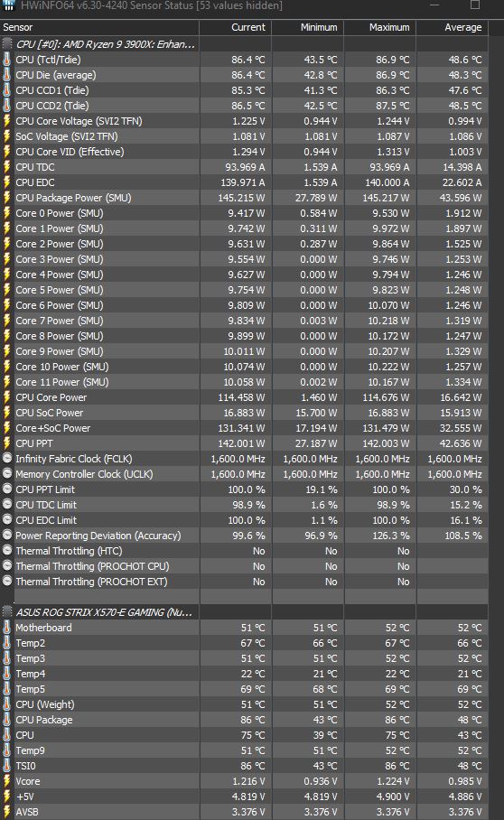The height and width of the screenshot is (820, 504).
Task: Click the 145.215 W current package power value
Action: tap(241, 198)
